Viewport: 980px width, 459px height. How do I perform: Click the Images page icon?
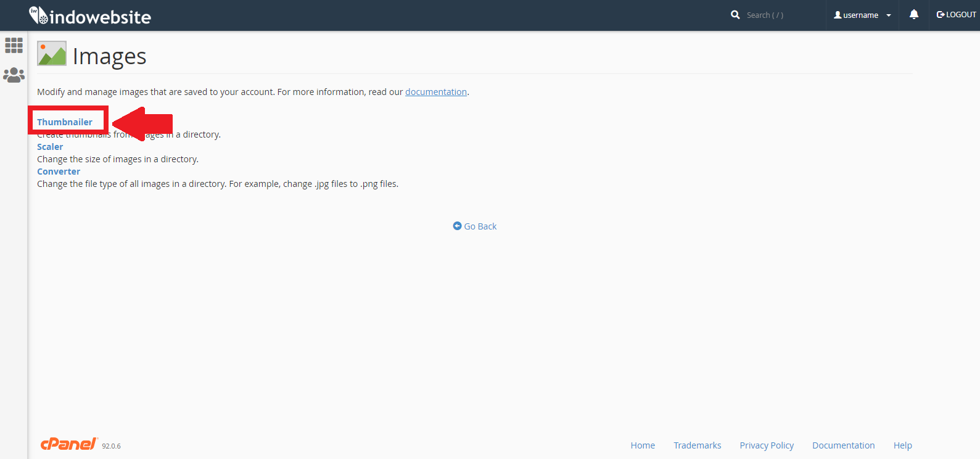coord(52,54)
